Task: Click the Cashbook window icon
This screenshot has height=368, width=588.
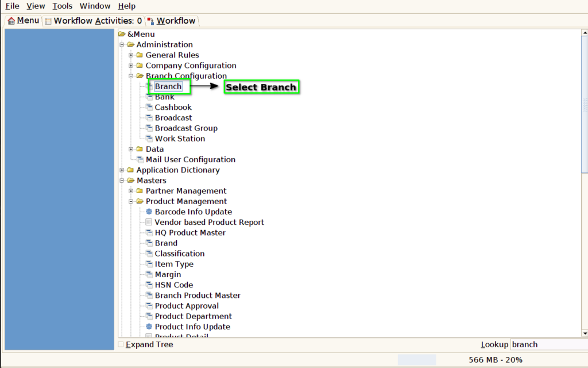Action: 149,107
